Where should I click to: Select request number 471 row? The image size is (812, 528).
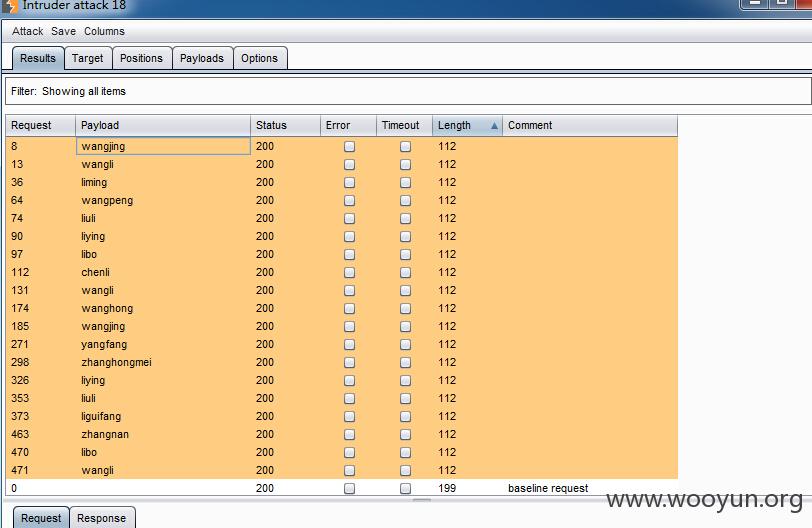pos(342,470)
